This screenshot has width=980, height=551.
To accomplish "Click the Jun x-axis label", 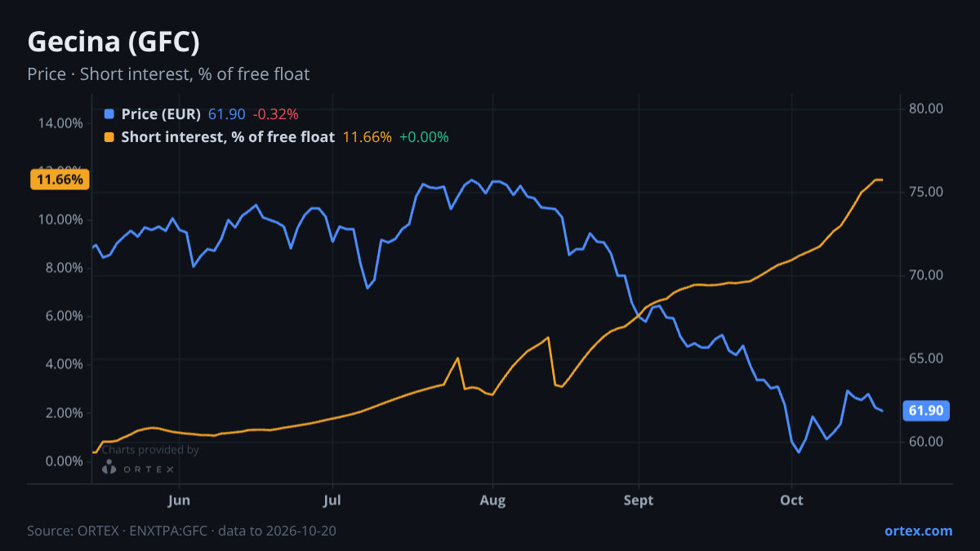I will point(179,500).
